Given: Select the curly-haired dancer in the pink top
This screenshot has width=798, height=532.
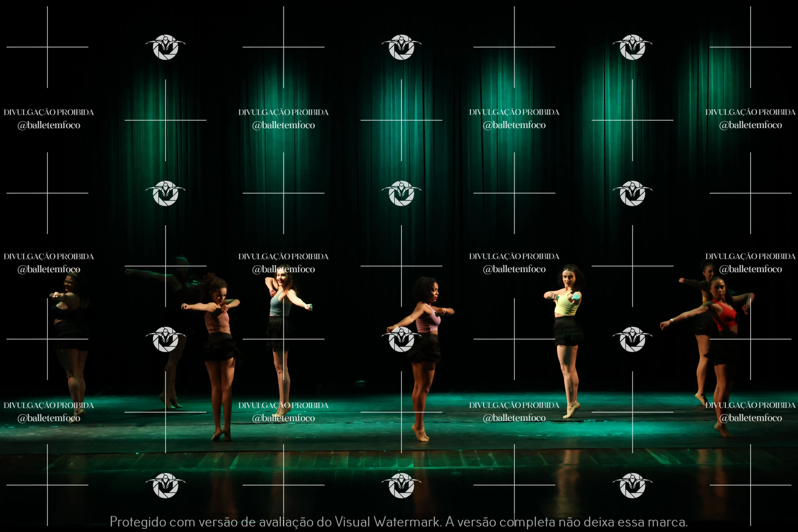Looking at the screenshot, I should pos(217,321).
